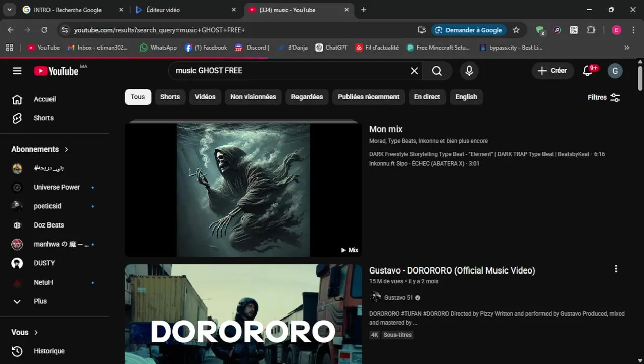This screenshot has height=364, width=644.
Task: Go to YouTube home via logo
Action: click(56, 71)
